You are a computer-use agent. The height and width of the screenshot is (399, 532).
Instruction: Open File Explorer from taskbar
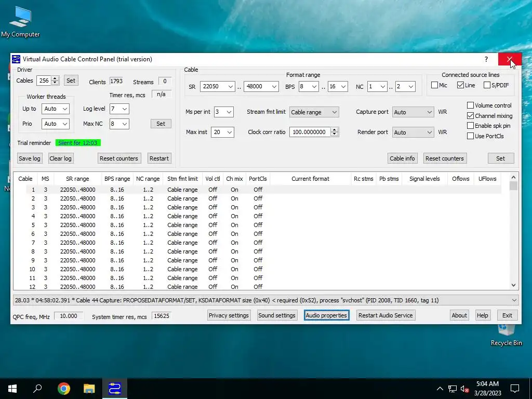click(x=89, y=389)
